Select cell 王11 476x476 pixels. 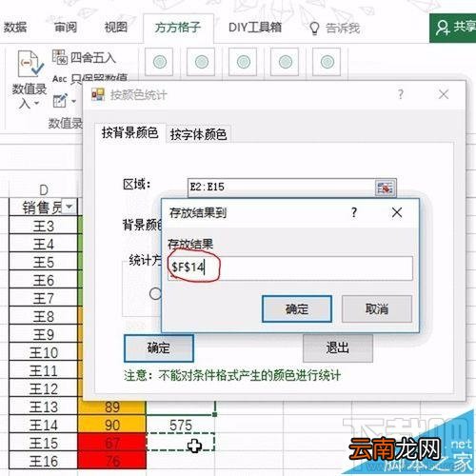tap(44, 370)
